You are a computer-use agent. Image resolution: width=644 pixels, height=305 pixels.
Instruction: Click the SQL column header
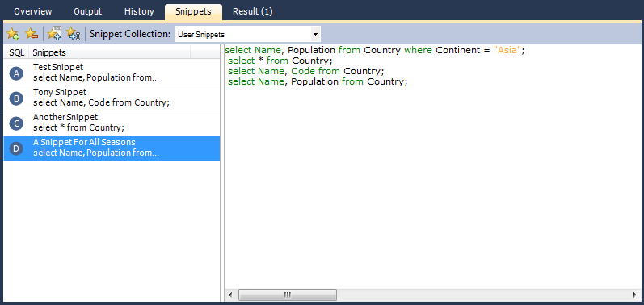pyautogui.click(x=16, y=53)
